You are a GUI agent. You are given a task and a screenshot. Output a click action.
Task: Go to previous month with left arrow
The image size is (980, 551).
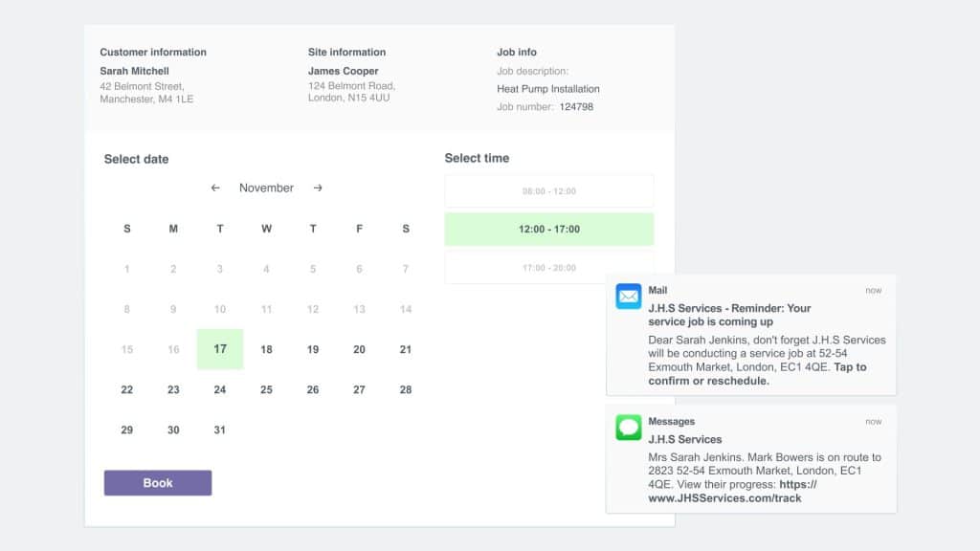pyautogui.click(x=215, y=188)
